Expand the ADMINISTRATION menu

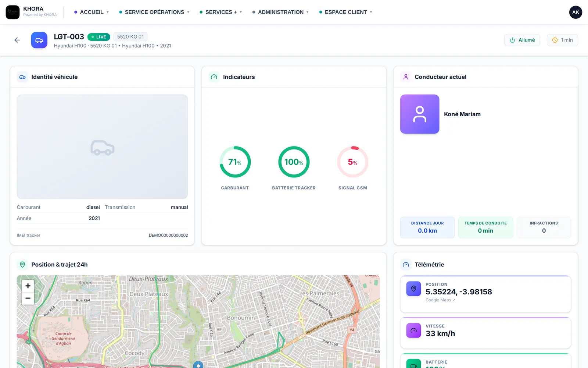click(x=280, y=12)
